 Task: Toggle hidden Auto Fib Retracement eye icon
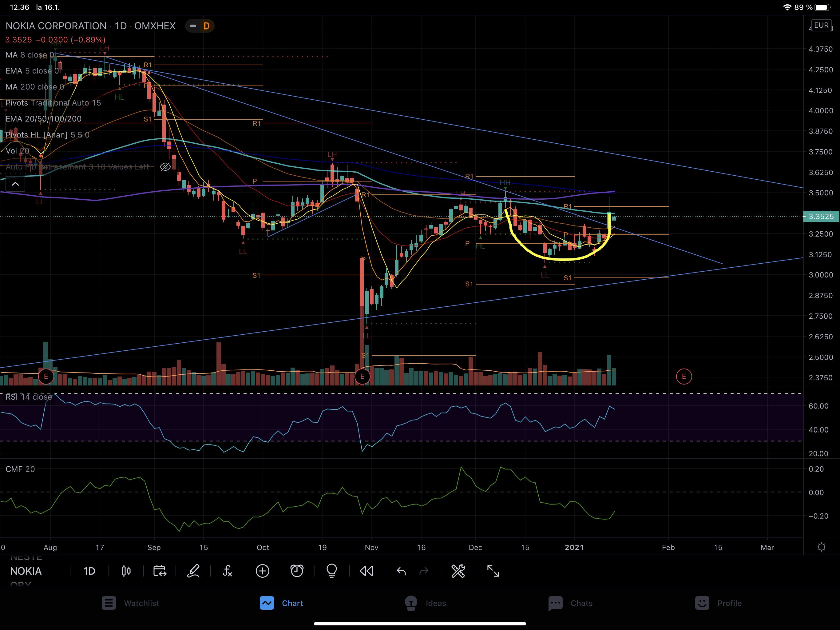165,167
